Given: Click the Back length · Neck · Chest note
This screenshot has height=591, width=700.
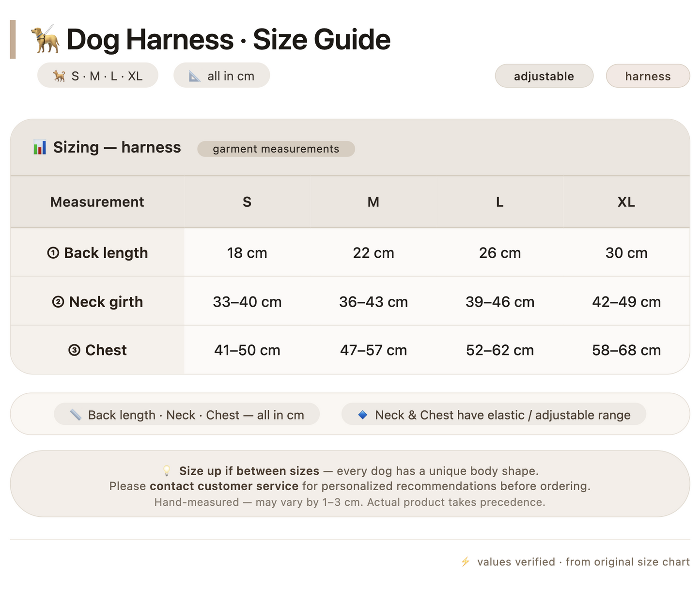Looking at the screenshot, I should [x=187, y=415].
